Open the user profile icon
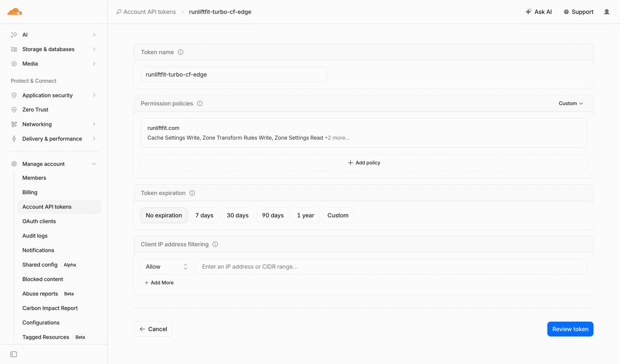 click(606, 12)
